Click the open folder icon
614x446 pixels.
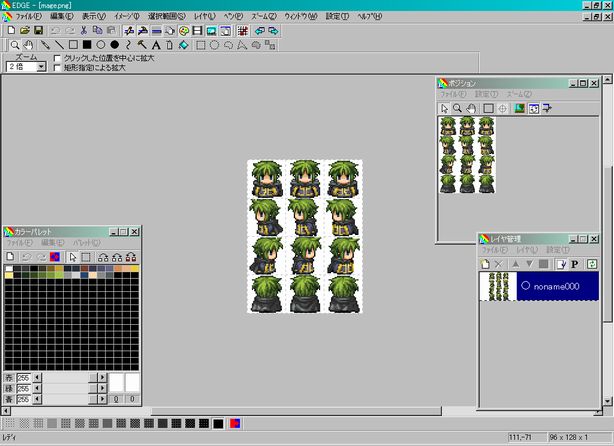pos(25,31)
